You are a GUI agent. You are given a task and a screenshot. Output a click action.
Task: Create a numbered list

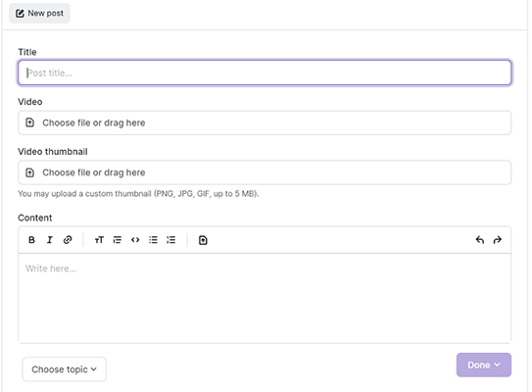(171, 240)
